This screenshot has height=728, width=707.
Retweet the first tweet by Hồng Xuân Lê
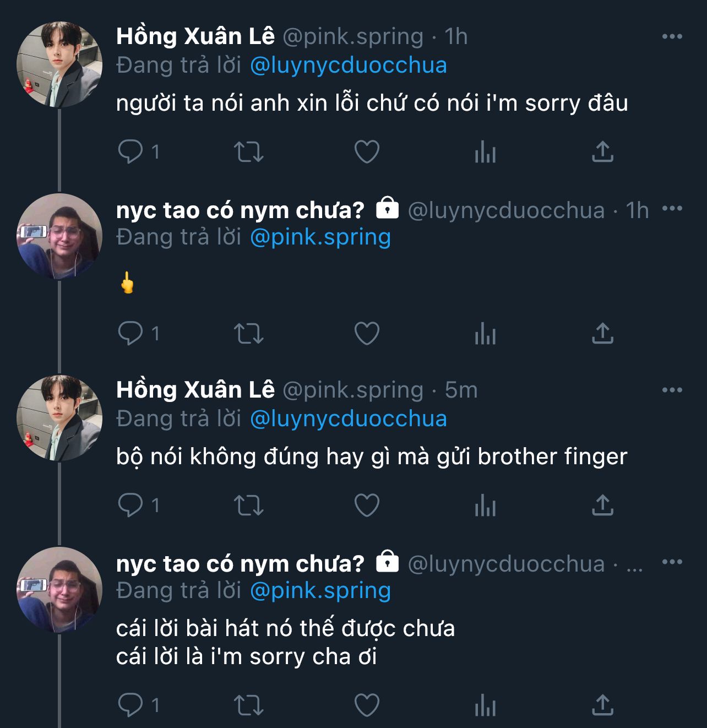pos(249,152)
